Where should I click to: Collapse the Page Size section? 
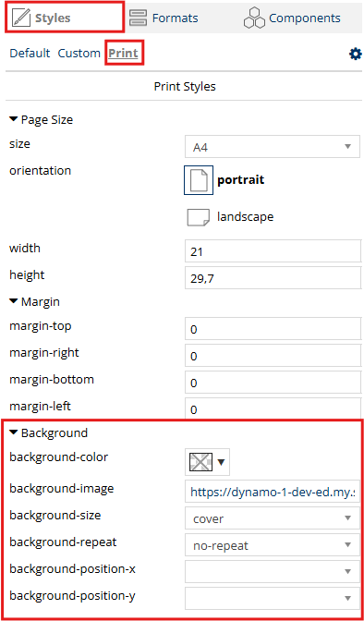point(14,119)
